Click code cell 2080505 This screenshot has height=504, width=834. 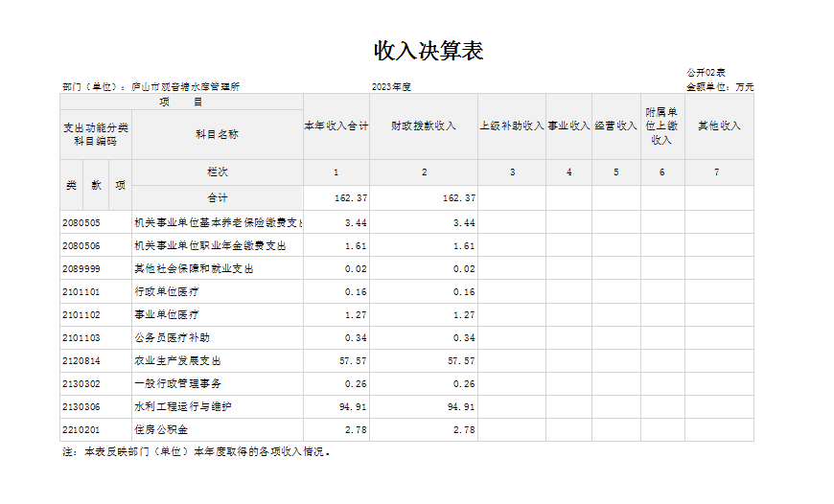pos(82,222)
